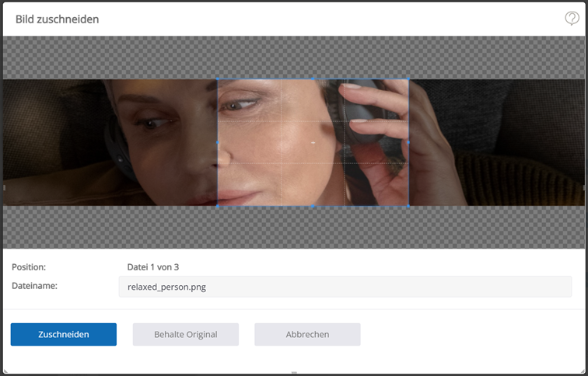The height and width of the screenshot is (376, 588).
Task: Click the 'Dateiname:' label
Action: coord(34,286)
